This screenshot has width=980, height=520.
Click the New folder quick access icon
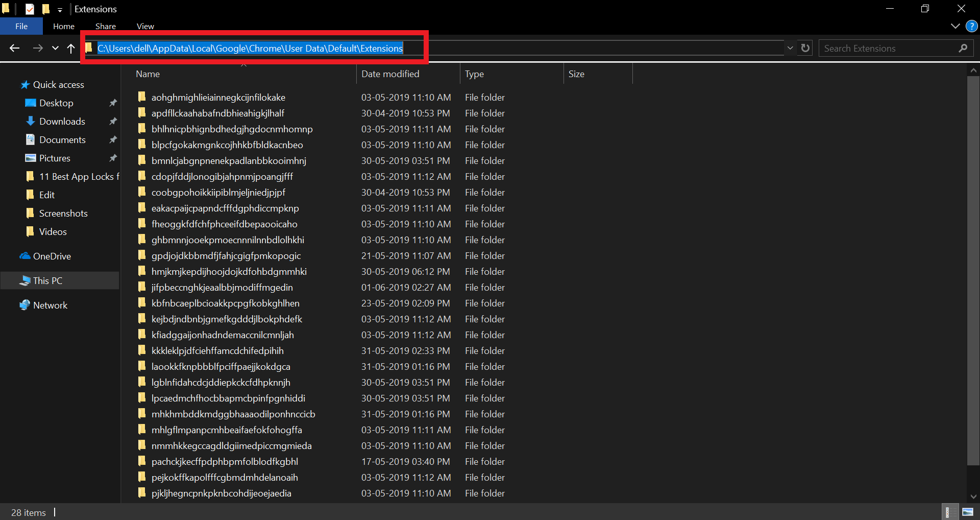click(45, 9)
